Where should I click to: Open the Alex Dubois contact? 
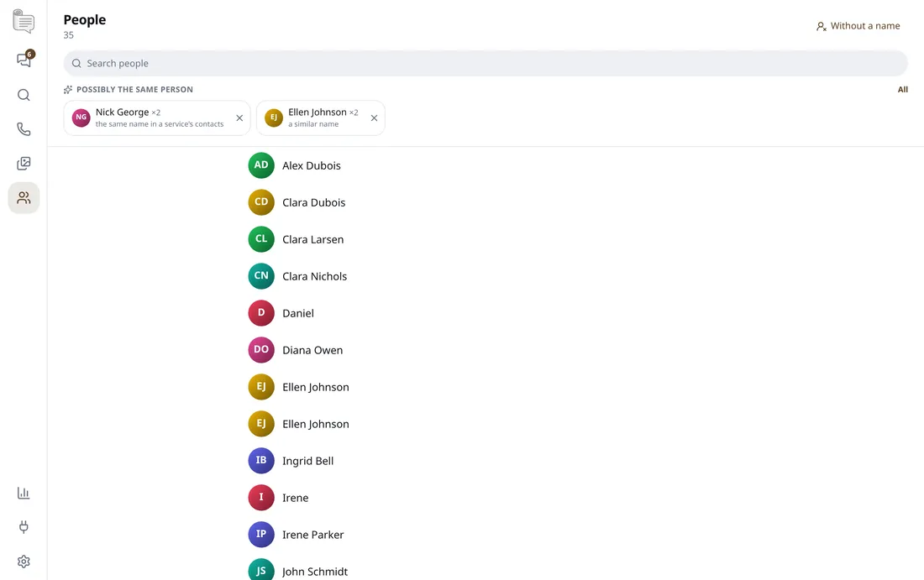pos(311,165)
